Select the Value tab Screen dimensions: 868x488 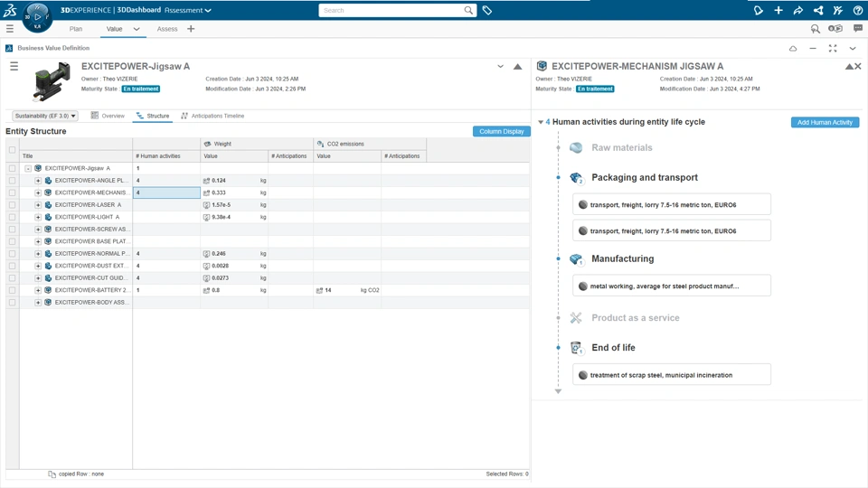point(115,29)
